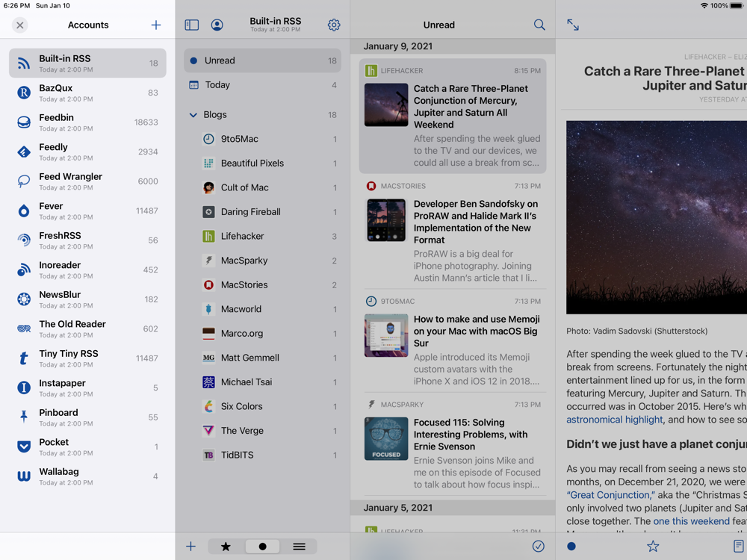Click the Pocket account icon
The height and width of the screenshot is (560, 747).
point(24,447)
